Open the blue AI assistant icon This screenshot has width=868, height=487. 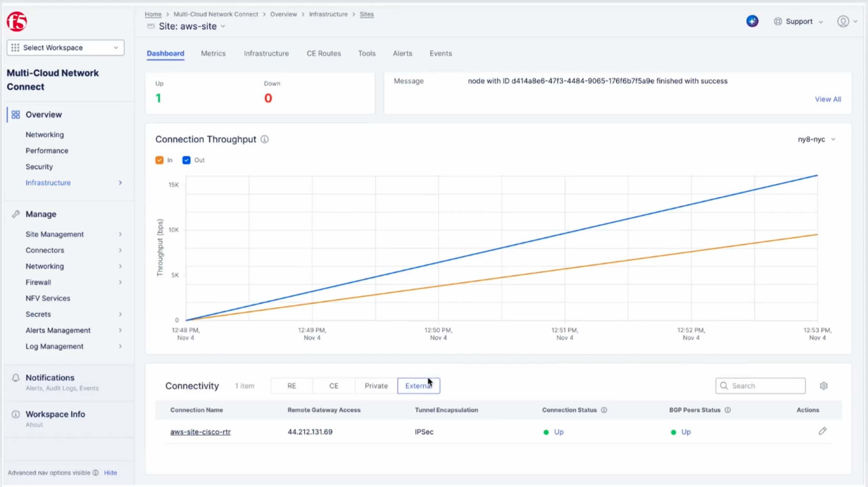coord(752,21)
